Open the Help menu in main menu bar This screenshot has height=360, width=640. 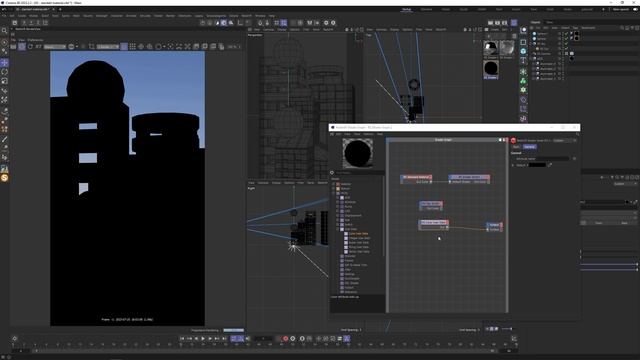click(271, 16)
